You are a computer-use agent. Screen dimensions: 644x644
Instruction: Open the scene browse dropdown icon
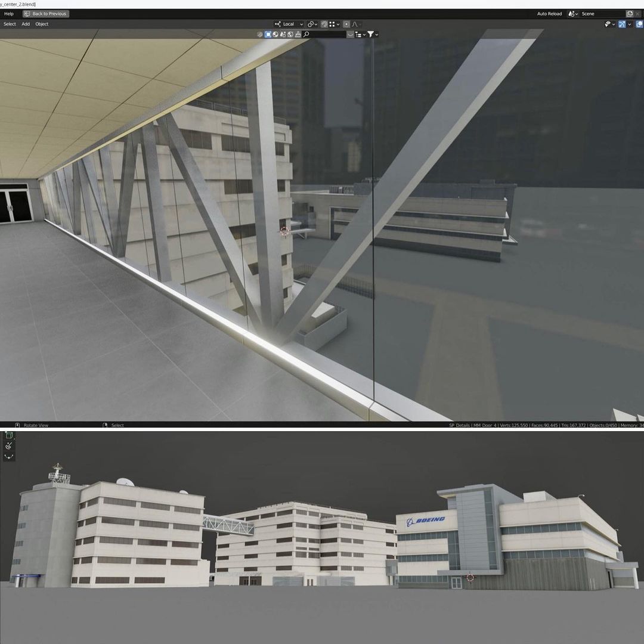pos(573,14)
